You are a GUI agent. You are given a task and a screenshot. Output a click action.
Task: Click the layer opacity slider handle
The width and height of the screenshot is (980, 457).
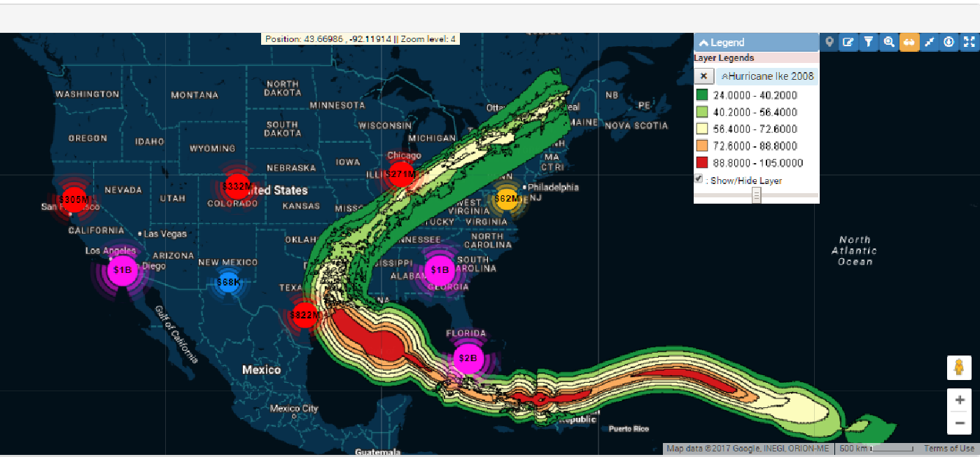757,196
